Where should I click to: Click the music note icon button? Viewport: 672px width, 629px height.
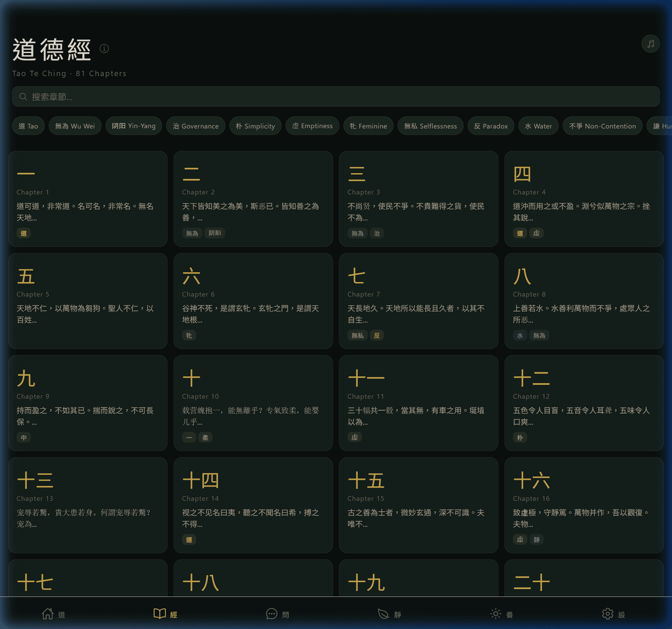tap(650, 44)
